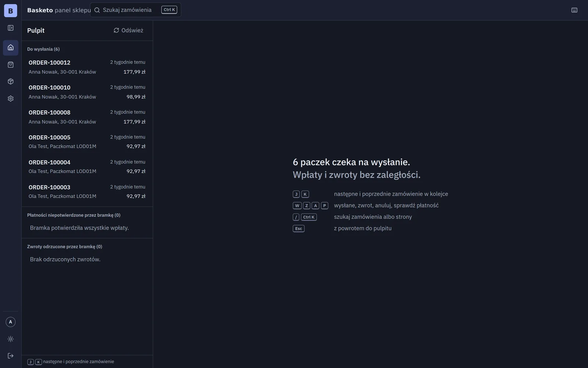Click the '98,99 zł' order amount

point(136,97)
